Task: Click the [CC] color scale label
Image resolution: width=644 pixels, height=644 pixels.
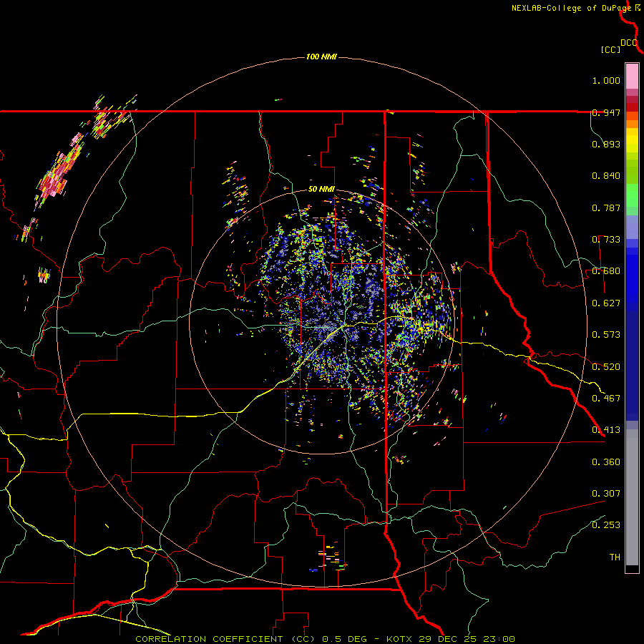Action: pyautogui.click(x=610, y=49)
